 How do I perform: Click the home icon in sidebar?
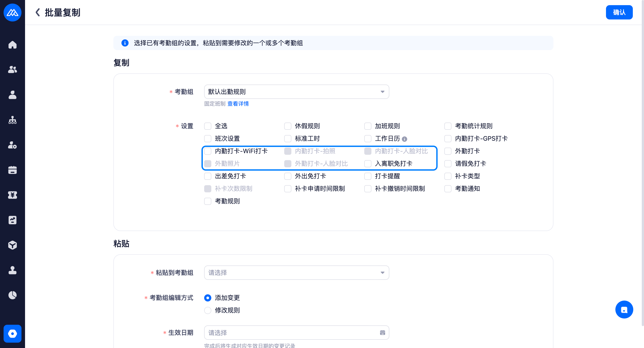pyautogui.click(x=12, y=45)
